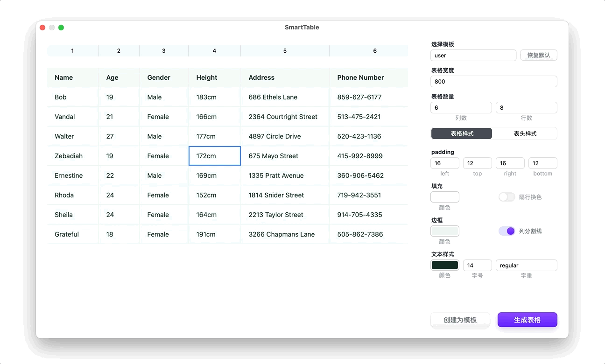Toggle the 隔行换色 switch

507,197
